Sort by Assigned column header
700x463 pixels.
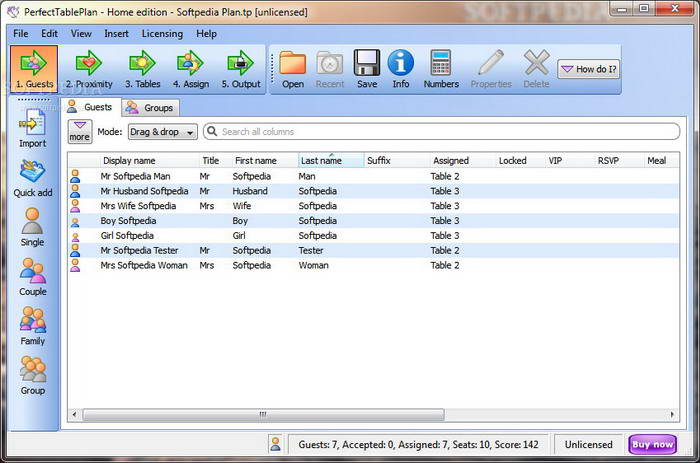[462, 160]
